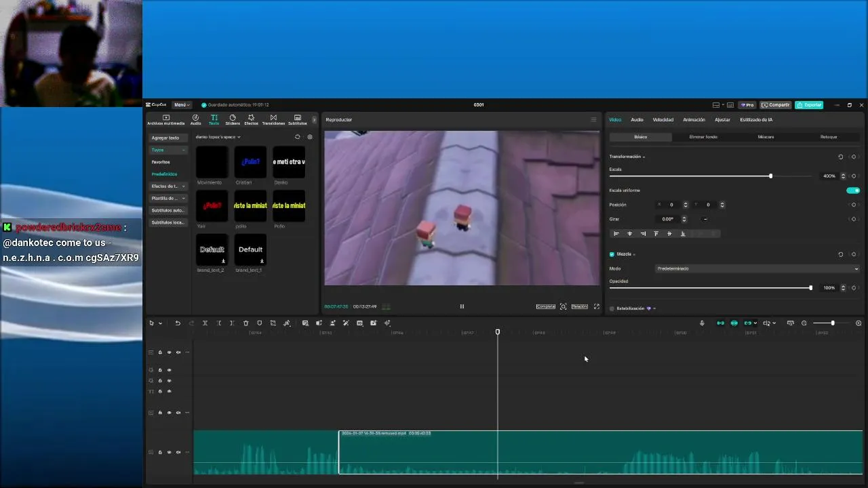Open Subtítulos automáticos section
This screenshot has height=488, width=868.
click(167, 211)
